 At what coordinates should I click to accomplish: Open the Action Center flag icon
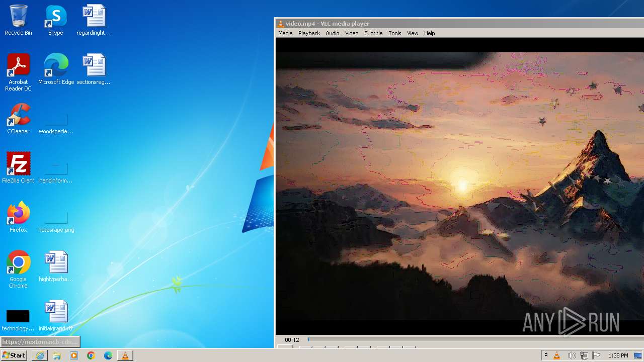tap(596, 355)
